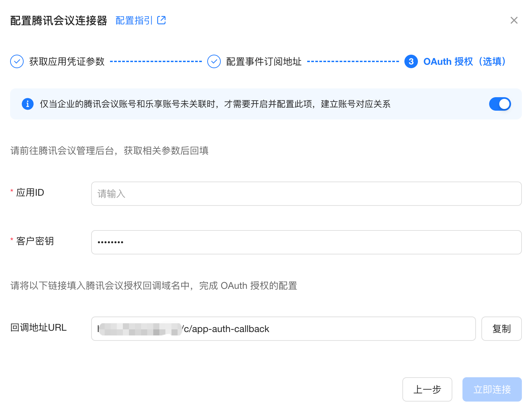
Task: Click the step 3 number circle
Action: pos(411,61)
